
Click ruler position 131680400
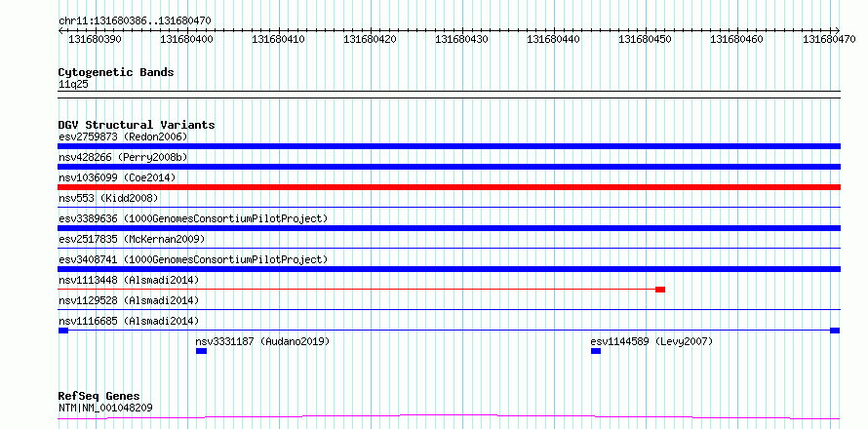[186, 39]
